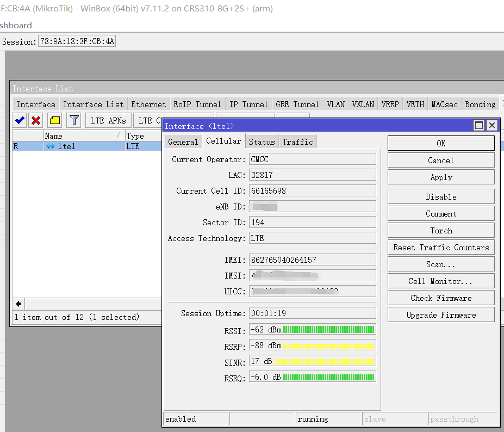504x432 pixels.
Task: Click the lte1 interface icon in list
Action: [51, 146]
